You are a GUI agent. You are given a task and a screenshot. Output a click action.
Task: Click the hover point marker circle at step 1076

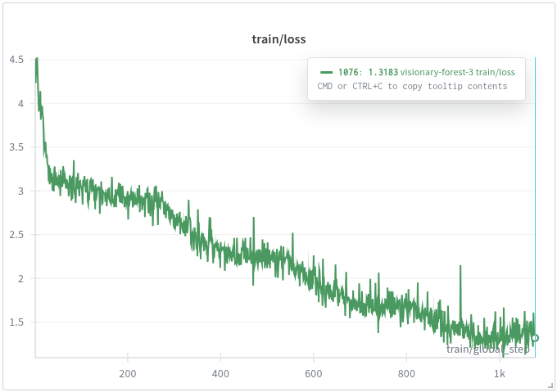[535, 337]
